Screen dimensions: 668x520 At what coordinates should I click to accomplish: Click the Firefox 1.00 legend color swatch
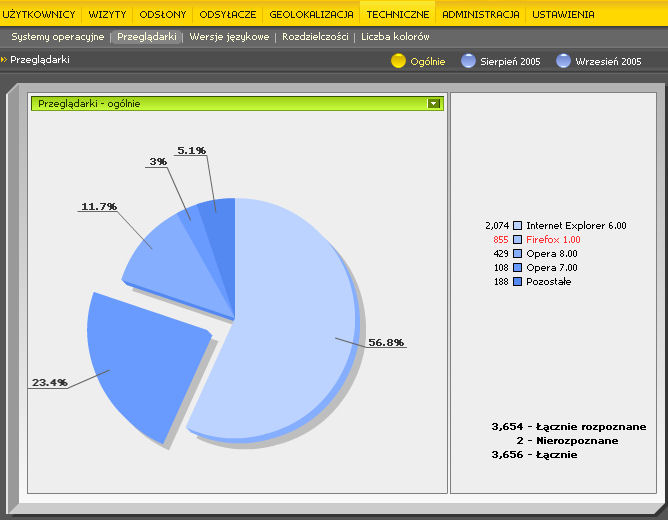517,239
